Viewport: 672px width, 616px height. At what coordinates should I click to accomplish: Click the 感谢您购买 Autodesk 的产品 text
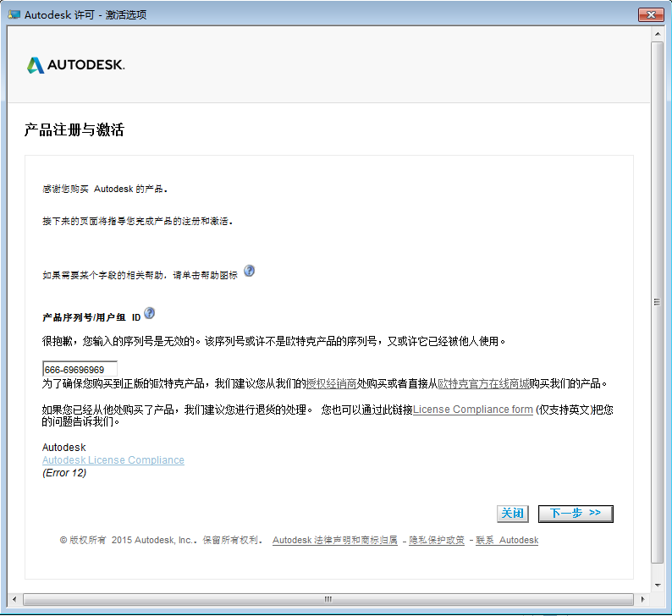[105, 189]
